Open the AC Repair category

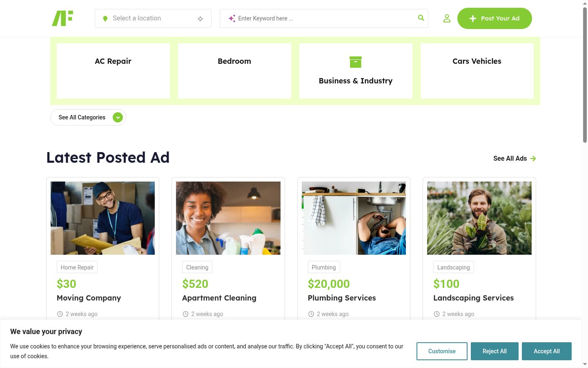click(113, 71)
